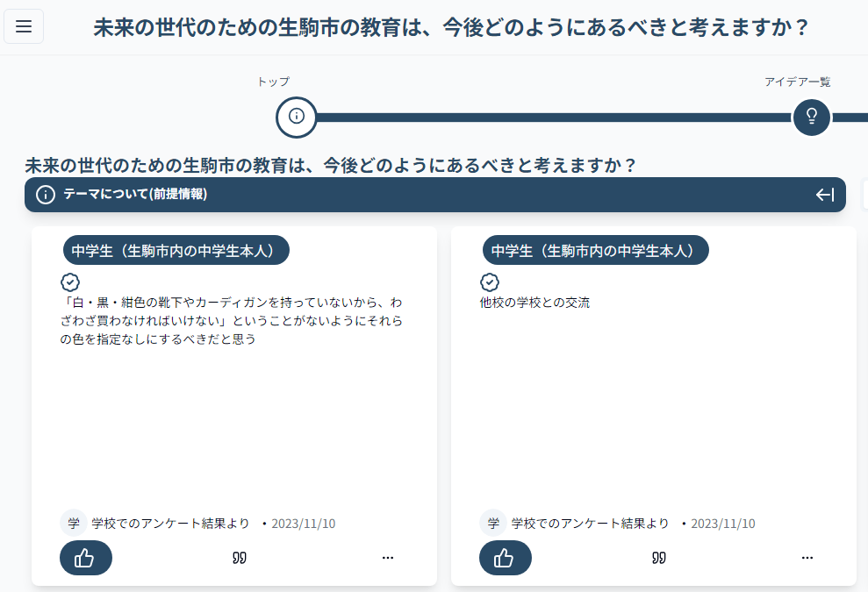Image resolution: width=868 pixels, height=592 pixels.
Task: Click the 学 avatar on first card
Action: [x=74, y=523]
